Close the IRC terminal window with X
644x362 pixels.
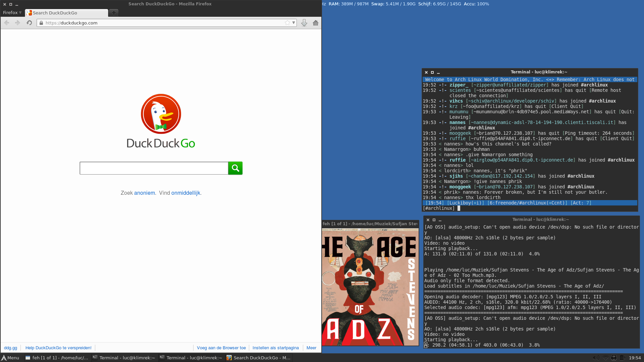click(x=426, y=72)
